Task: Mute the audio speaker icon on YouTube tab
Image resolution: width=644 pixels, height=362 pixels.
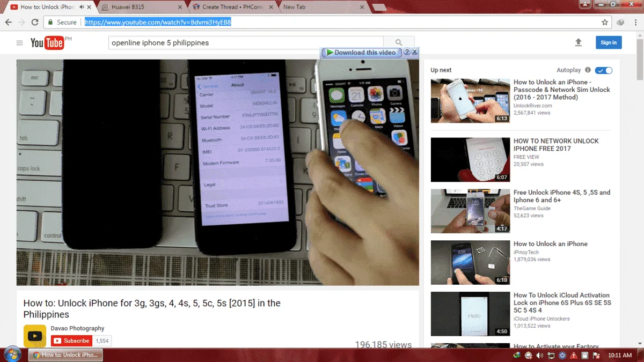Action: pyautogui.click(x=82, y=7)
